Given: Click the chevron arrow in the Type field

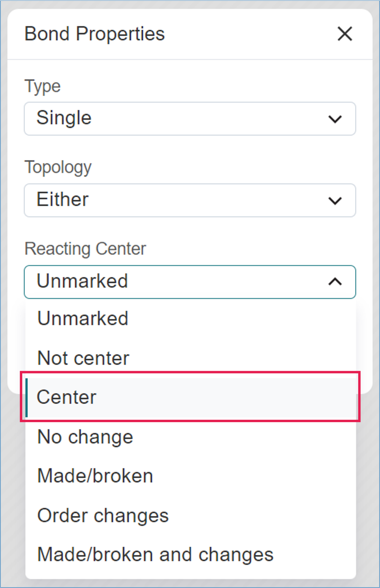Looking at the screenshot, I should tap(335, 119).
